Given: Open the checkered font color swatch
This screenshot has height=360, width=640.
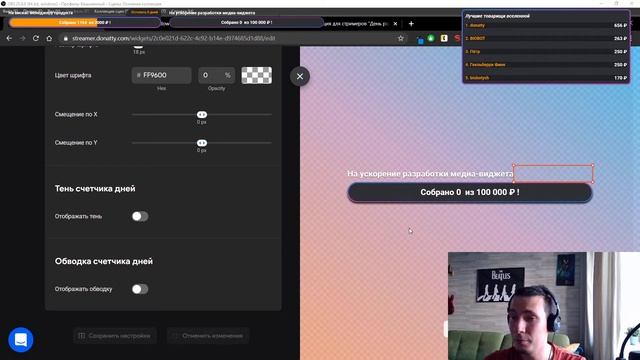Looking at the screenshot, I should (257, 76).
